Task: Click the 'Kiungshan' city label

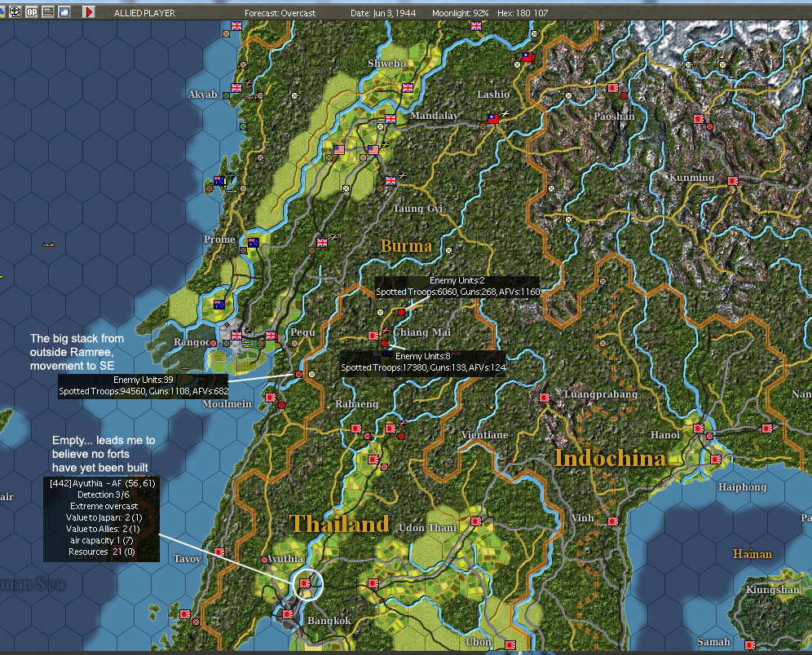Action: tap(773, 590)
